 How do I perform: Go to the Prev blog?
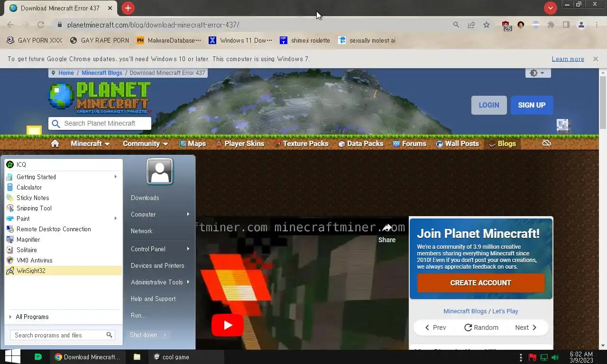tap(435, 328)
